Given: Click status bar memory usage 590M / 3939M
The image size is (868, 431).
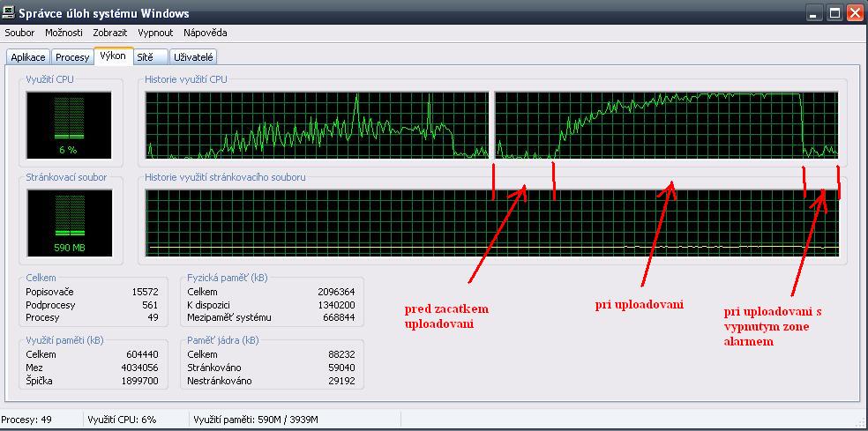Looking at the screenshot, I should tap(256, 420).
